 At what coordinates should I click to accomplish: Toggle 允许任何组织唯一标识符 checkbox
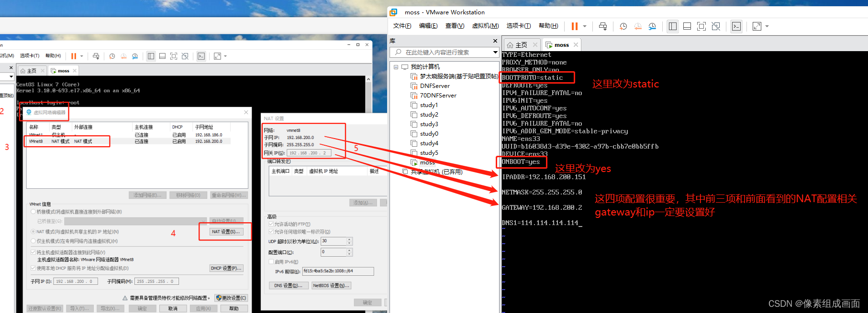tap(271, 232)
